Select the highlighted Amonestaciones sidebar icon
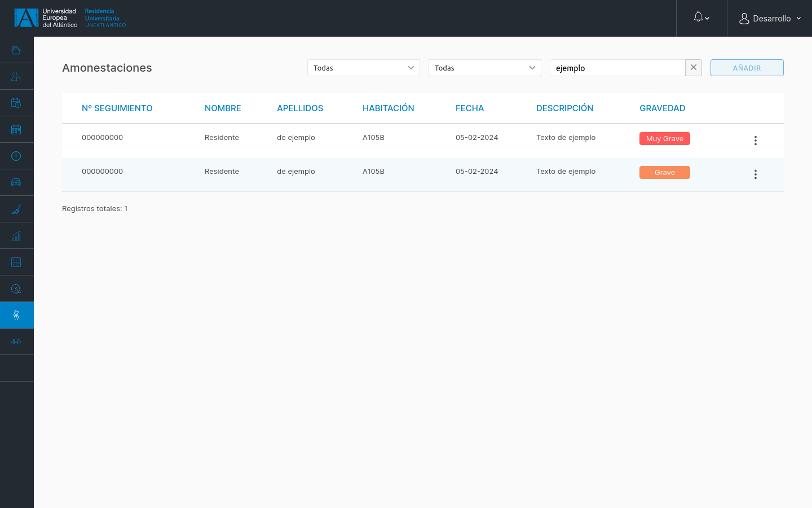 (x=16, y=315)
